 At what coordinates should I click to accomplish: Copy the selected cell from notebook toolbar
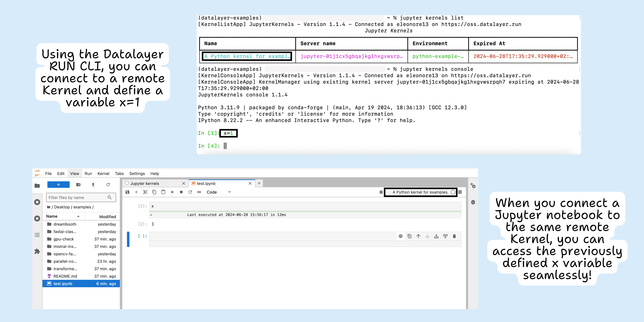click(x=154, y=192)
